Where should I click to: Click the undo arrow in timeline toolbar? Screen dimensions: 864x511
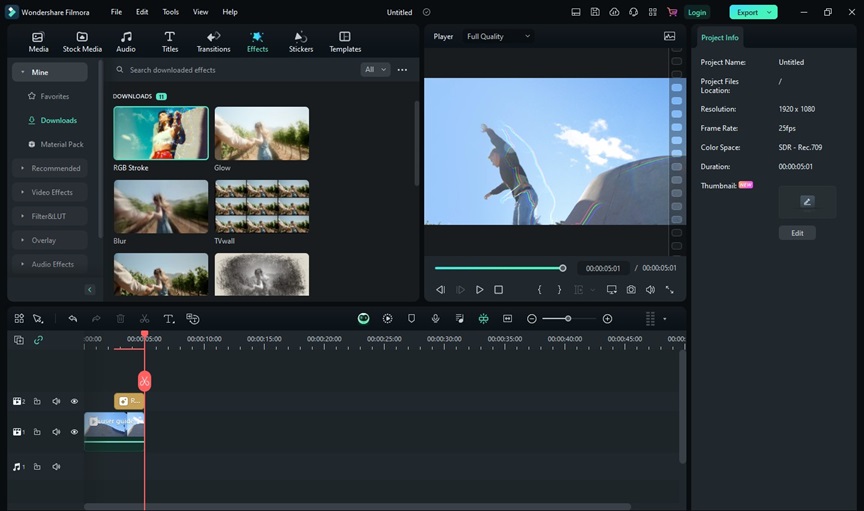[73, 319]
